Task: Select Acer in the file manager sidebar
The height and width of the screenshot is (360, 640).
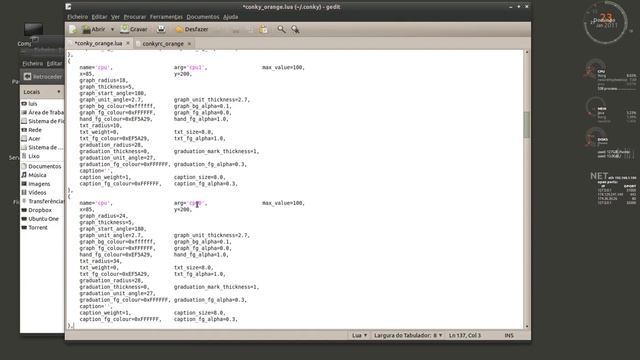Action: tap(31, 138)
